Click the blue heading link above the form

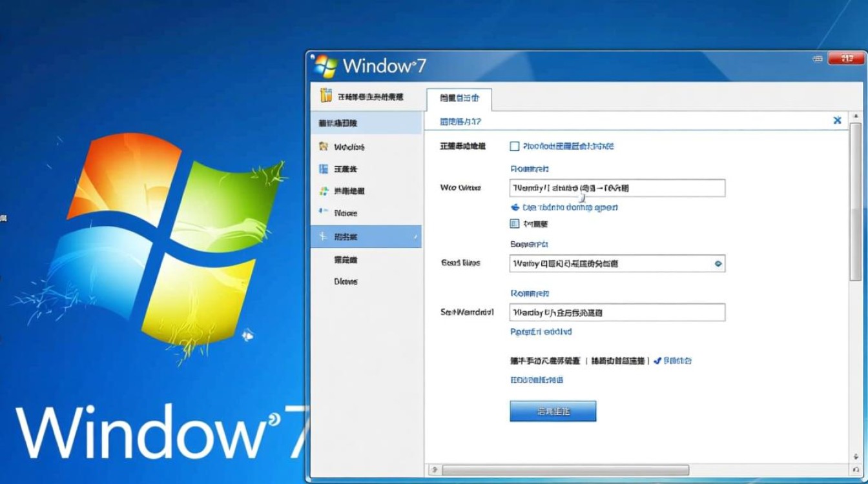point(460,121)
